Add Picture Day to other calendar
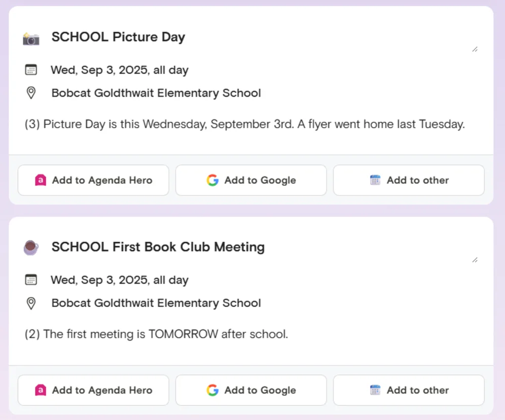The image size is (505, 420). (x=409, y=180)
